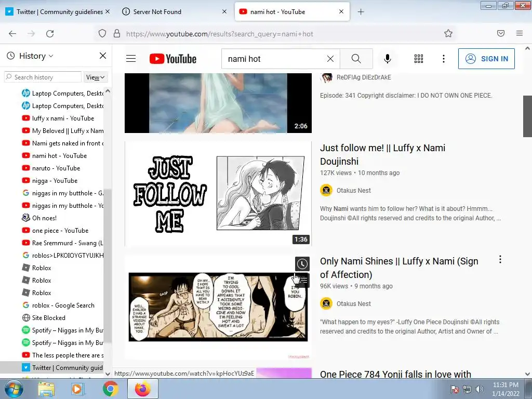Viewport: 532px width, 399px height.
Task: Open the YouTube guide hamburger menu
Action: click(x=131, y=59)
